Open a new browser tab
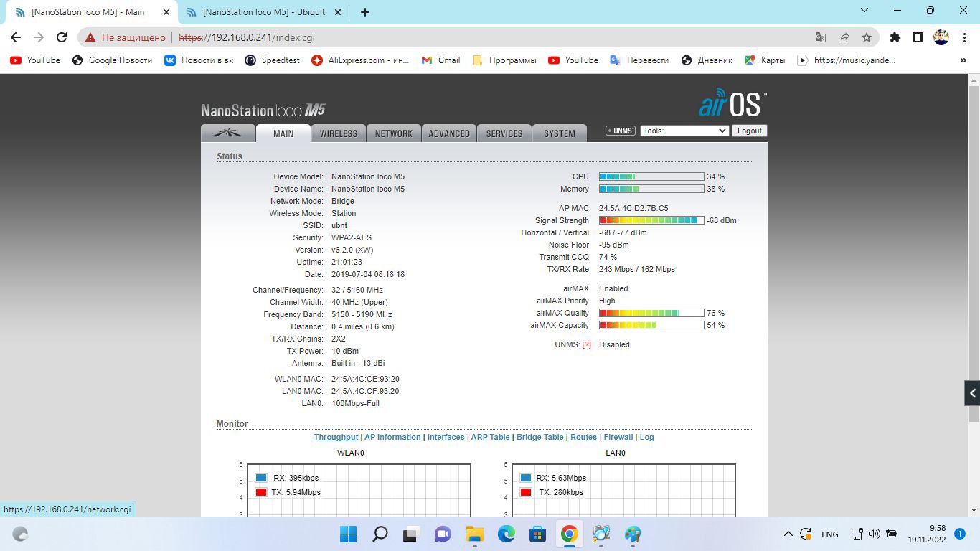 pos(365,12)
